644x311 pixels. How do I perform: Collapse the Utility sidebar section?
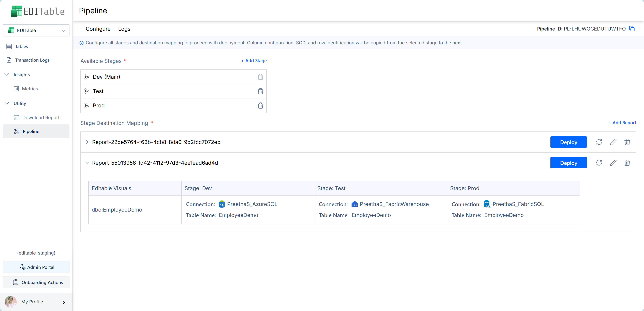click(7, 103)
